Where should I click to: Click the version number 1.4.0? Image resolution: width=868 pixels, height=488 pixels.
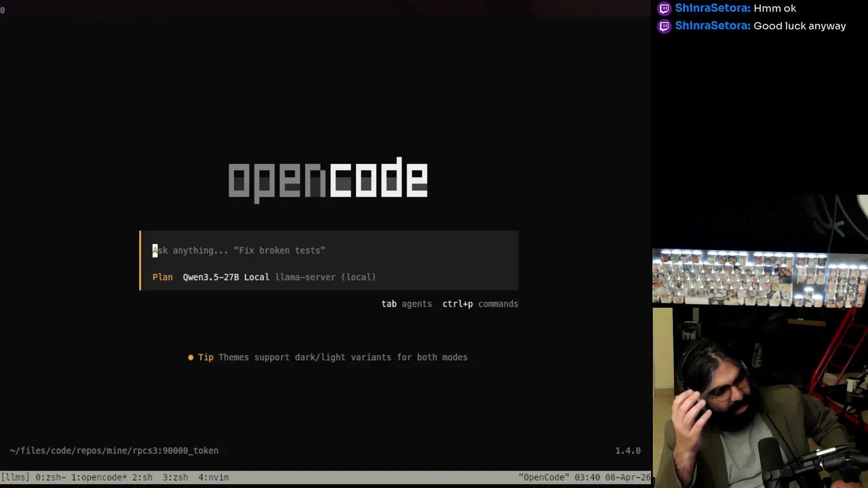click(628, 450)
